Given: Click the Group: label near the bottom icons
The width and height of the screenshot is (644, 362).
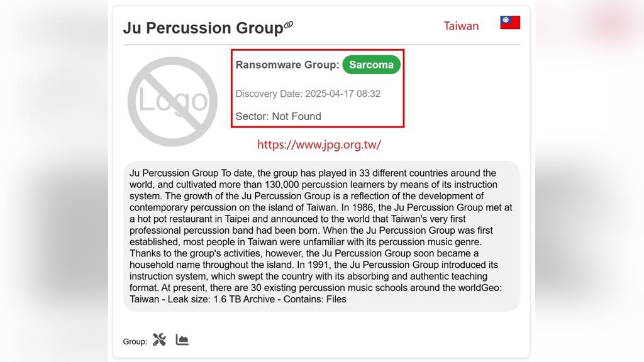Looking at the screenshot, I should 135,342.
